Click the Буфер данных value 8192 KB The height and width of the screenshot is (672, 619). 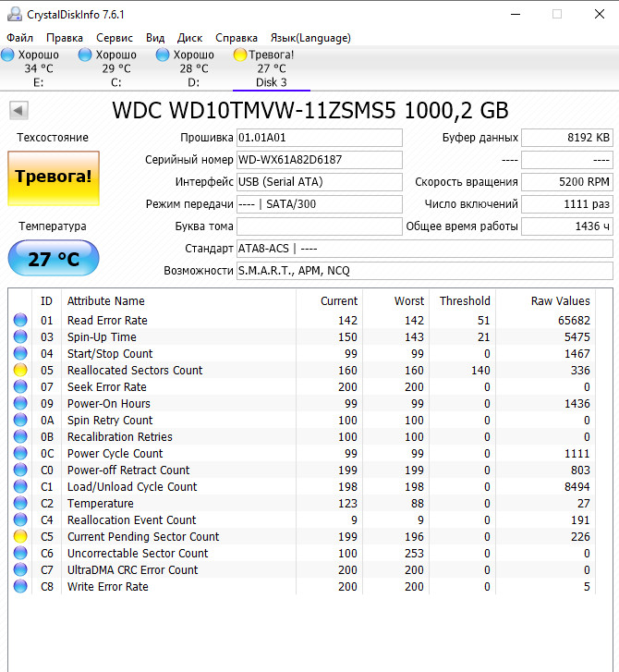(567, 138)
